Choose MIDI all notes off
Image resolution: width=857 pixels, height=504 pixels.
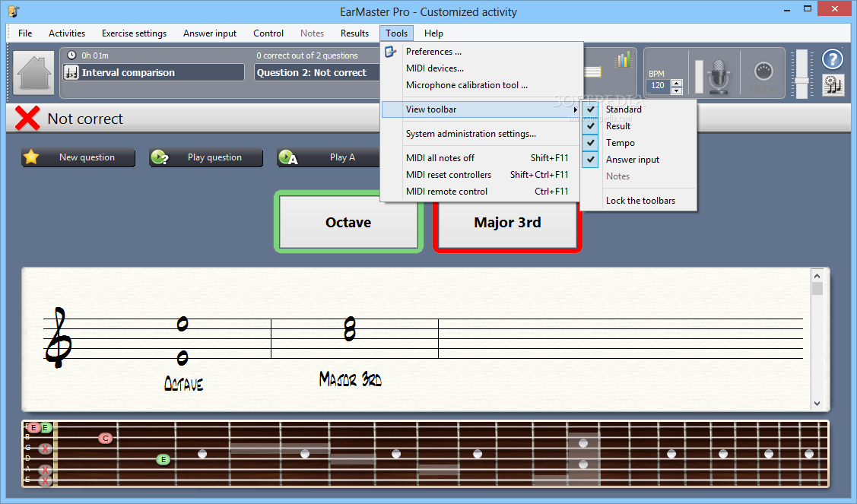[x=481, y=158]
